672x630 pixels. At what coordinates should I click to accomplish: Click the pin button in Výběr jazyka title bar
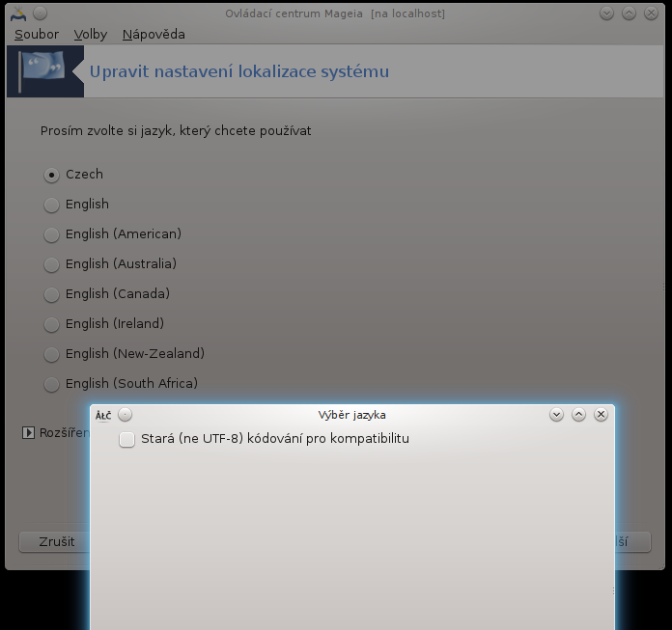[x=125, y=415]
